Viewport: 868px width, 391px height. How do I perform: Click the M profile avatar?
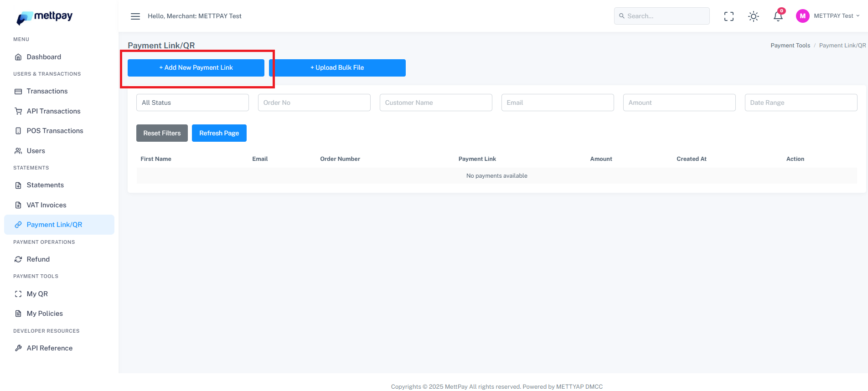(x=802, y=16)
